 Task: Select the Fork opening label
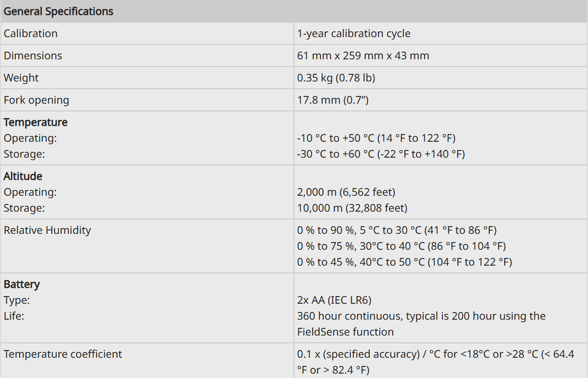pyautogui.click(x=36, y=100)
